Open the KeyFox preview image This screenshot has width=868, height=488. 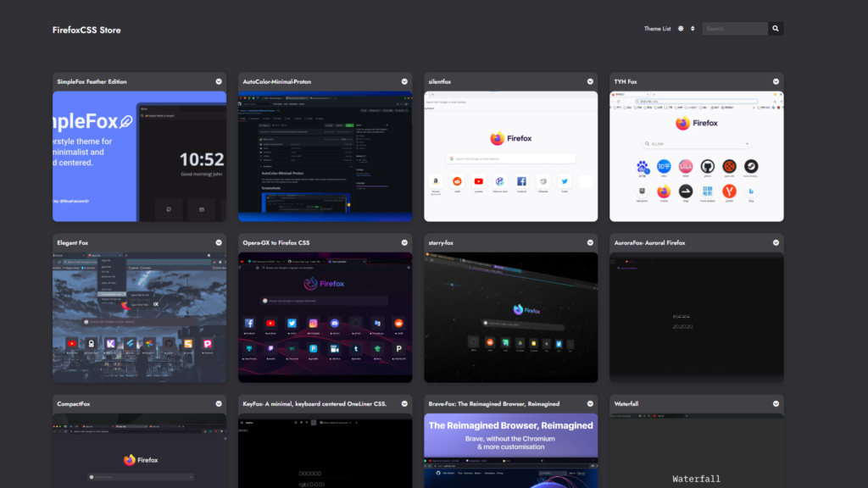325,451
